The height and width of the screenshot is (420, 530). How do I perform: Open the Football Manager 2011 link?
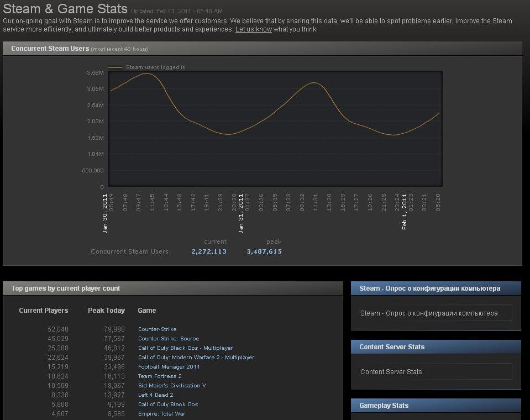169,367
